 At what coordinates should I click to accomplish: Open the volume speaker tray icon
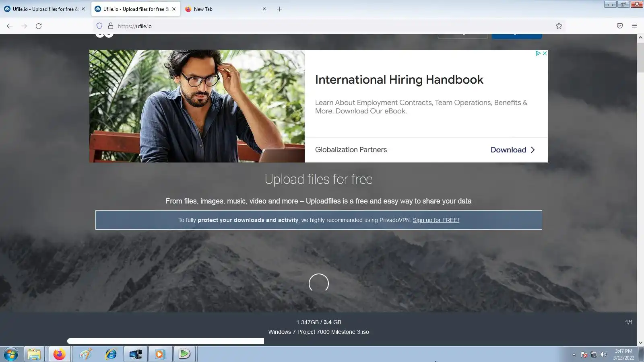tap(603, 354)
